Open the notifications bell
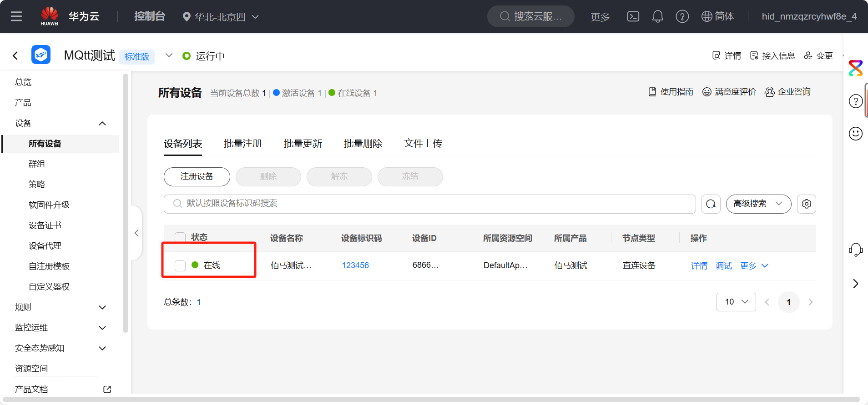Image resolution: width=868 pixels, height=405 pixels. tap(657, 17)
